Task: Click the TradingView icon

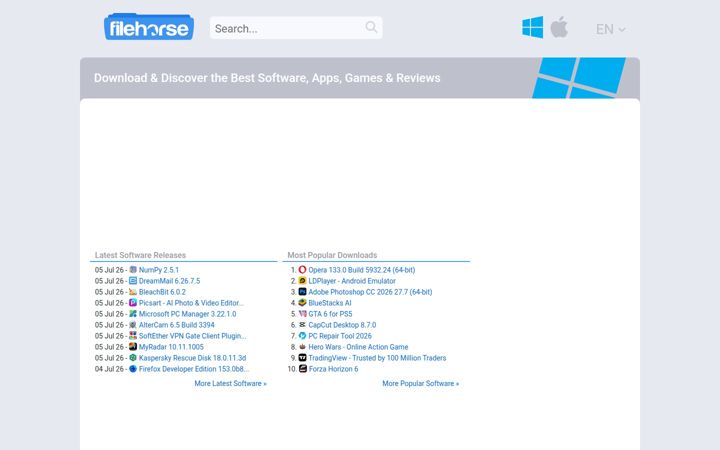Action: 303,358
